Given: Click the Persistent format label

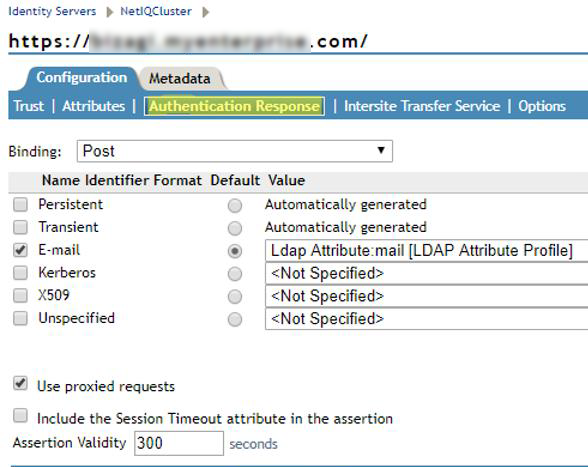Looking at the screenshot, I should coord(70,204).
